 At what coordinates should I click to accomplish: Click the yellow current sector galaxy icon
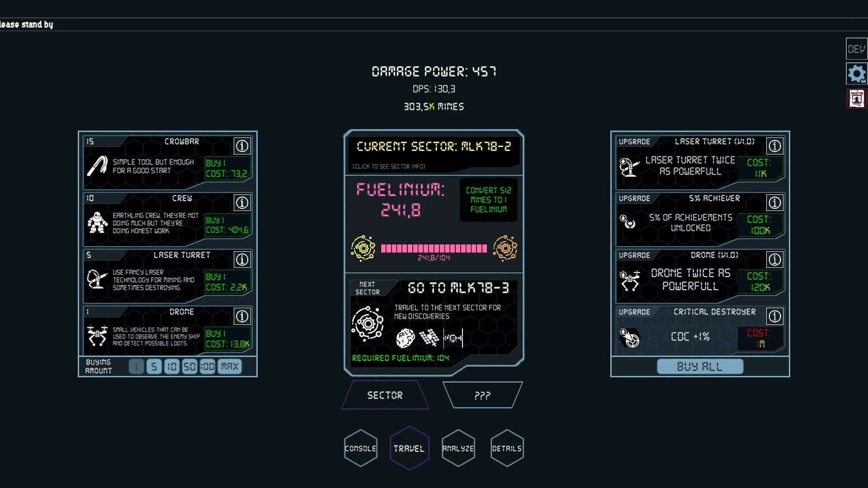pyautogui.click(x=363, y=248)
